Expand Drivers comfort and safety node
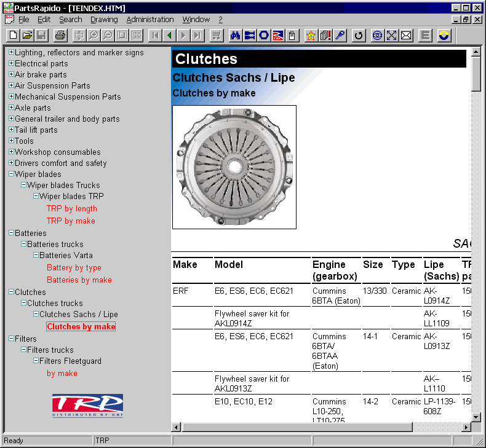Screen dimensions: 486x448 point(11,162)
